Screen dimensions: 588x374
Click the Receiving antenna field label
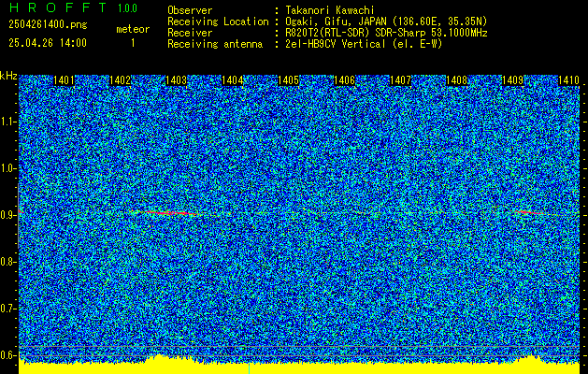pos(215,44)
